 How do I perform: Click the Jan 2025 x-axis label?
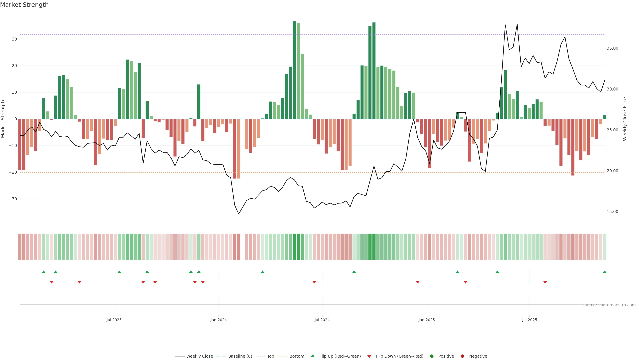pos(426,320)
